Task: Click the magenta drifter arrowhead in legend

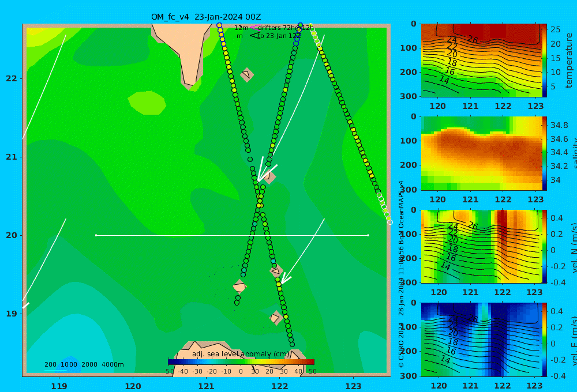Action: [x=254, y=28]
